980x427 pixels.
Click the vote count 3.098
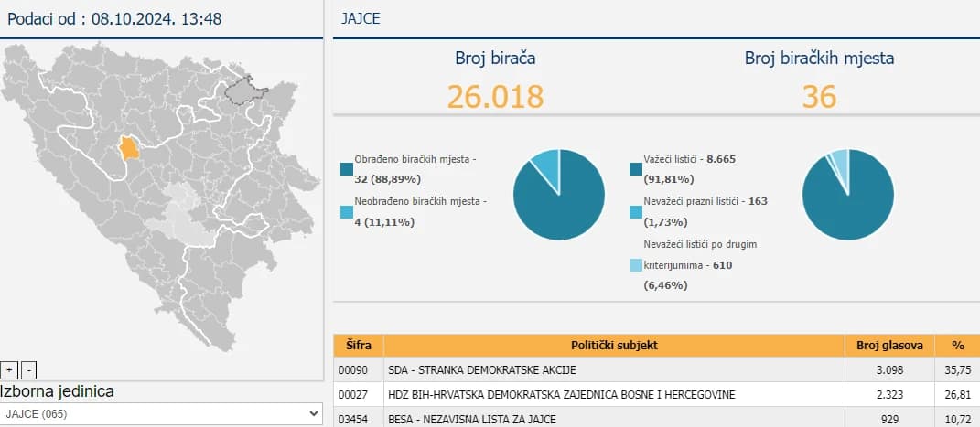point(890,370)
